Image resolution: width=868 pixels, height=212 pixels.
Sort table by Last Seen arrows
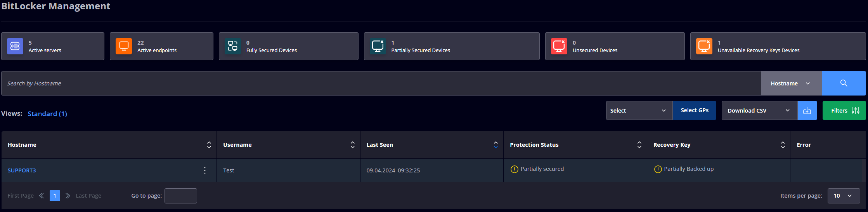[x=496, y=145]
